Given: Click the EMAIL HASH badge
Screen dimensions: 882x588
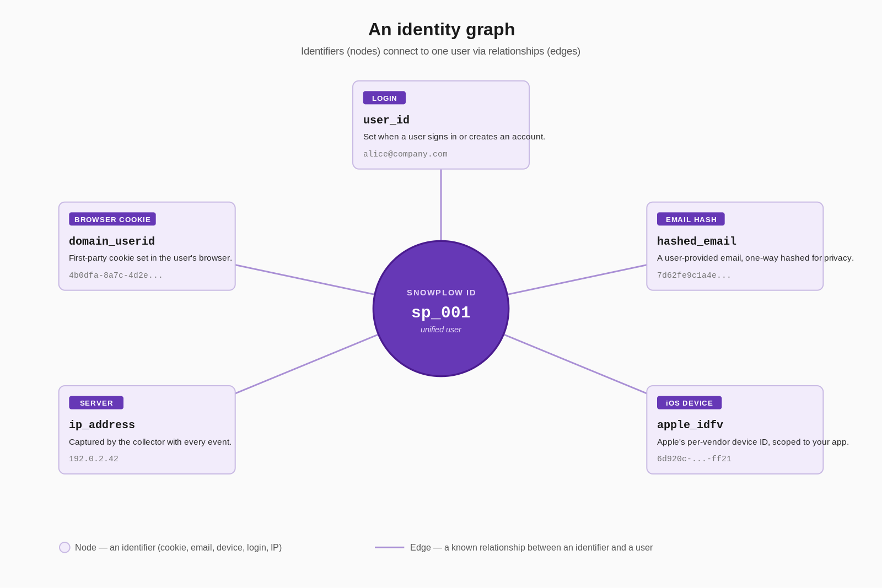Looking at the screenshot, I should coord(691,219).
